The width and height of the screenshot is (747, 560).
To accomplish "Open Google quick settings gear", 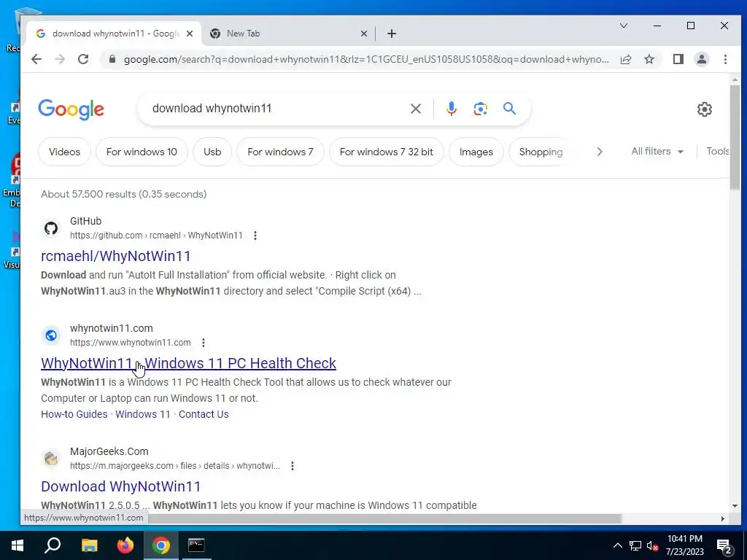I will point(704,109).
